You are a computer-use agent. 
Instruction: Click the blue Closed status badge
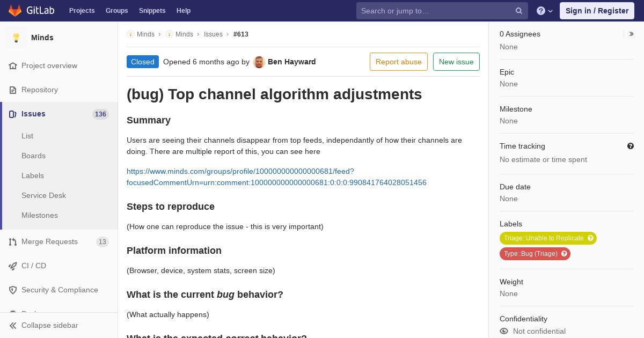(x=143, y=62)
